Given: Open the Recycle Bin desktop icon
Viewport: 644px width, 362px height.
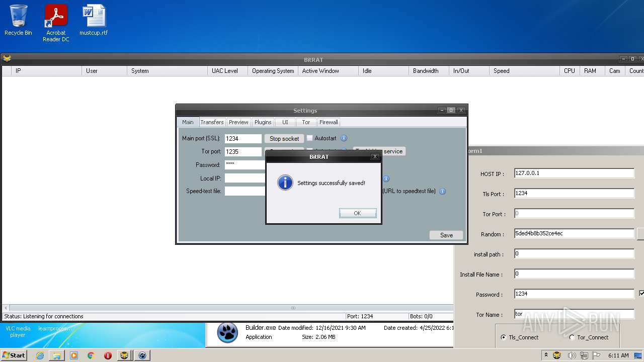Looking at the screenshot, I should [18, 20].
